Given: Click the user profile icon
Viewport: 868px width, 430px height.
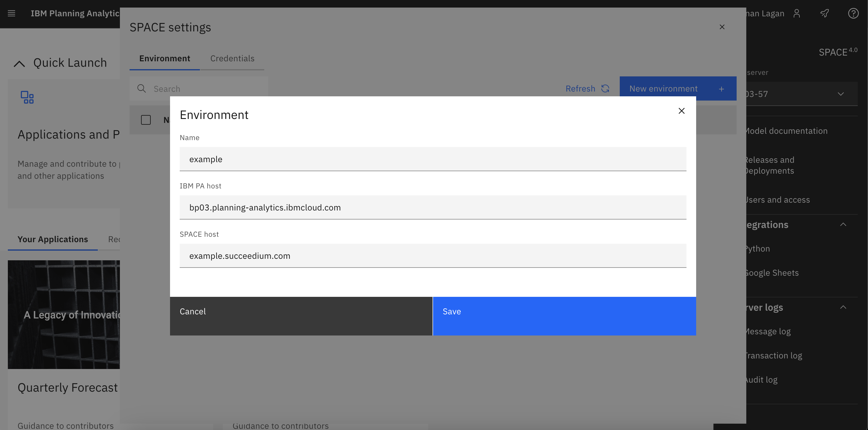Looking at the screenshot, I should point(796,14).
